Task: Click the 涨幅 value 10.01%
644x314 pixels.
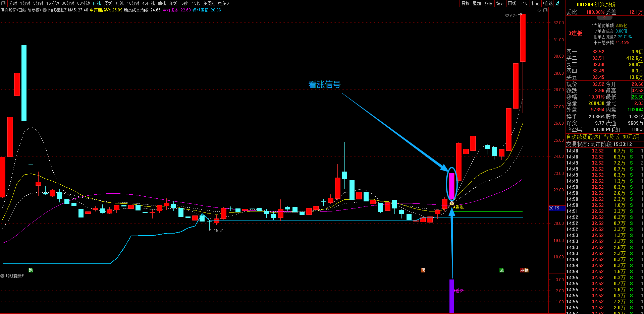Action: coord(596,97)
